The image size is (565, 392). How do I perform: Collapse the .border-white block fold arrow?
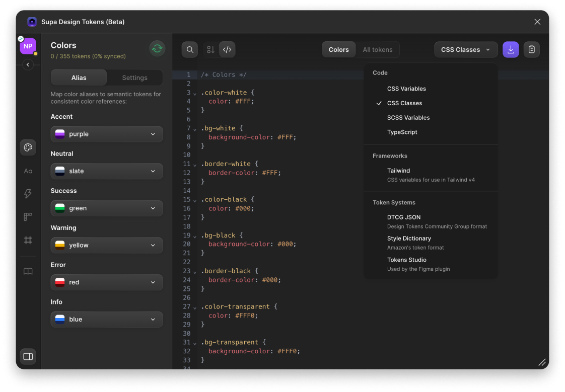pos(194,165)
